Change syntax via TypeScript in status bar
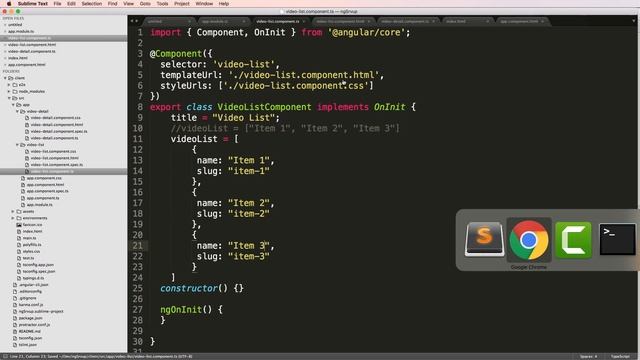 click(x=620, y=356)
